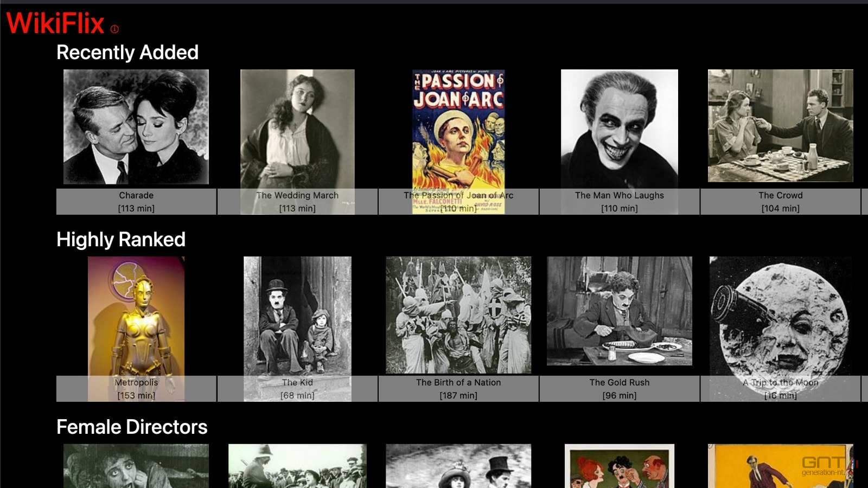Open fourth thumbnail in Female Directors row
This screenshot has width=868, height=488.
620,466
